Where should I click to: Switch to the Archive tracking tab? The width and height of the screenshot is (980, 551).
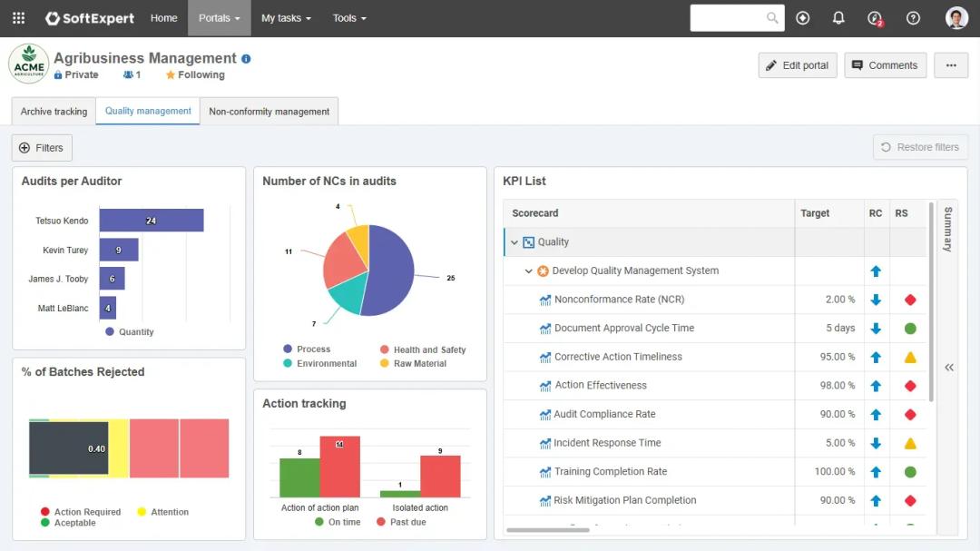[x=54, y=112]
